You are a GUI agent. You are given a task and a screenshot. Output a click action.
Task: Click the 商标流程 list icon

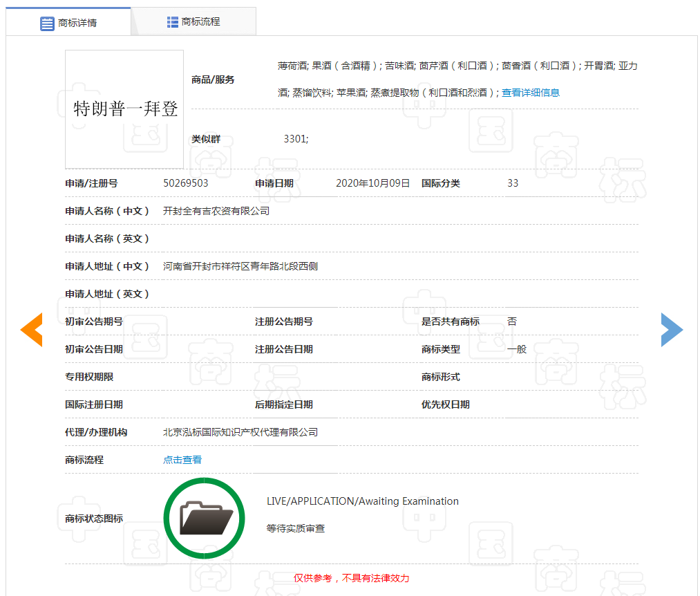tap(172, 22)
